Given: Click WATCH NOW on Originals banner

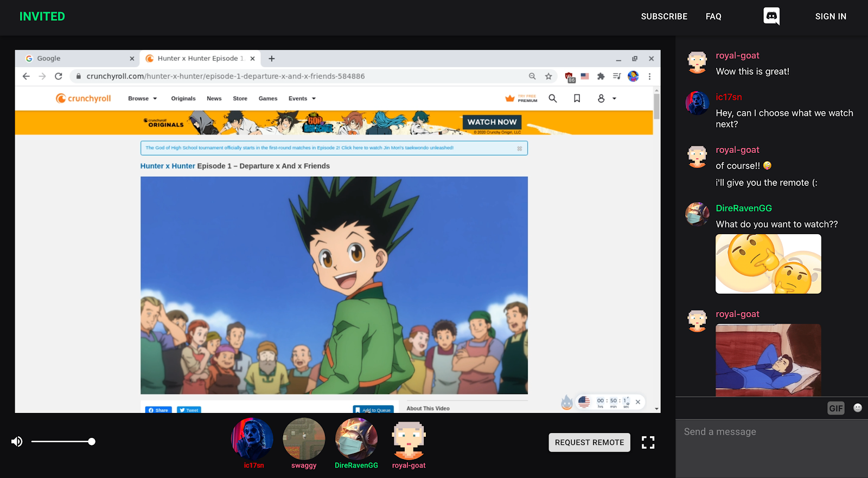Looking at the screenshot, I should coord(492,122).
